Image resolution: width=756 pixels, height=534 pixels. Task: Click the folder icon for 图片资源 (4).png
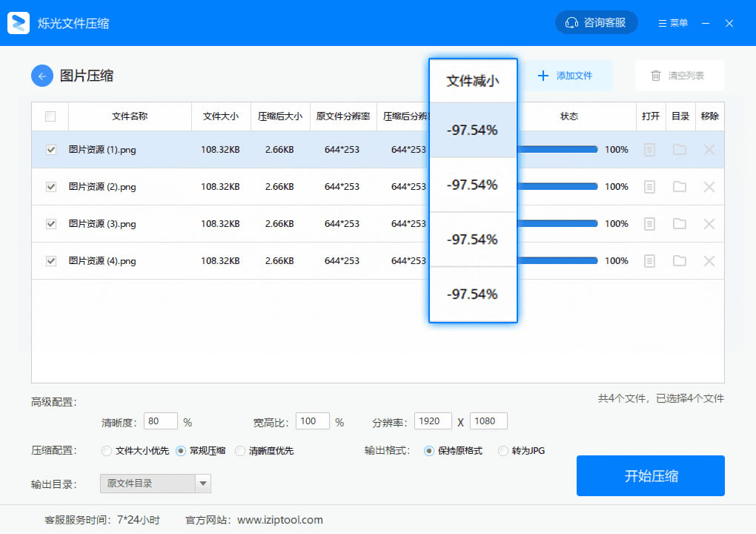[680, 260]
